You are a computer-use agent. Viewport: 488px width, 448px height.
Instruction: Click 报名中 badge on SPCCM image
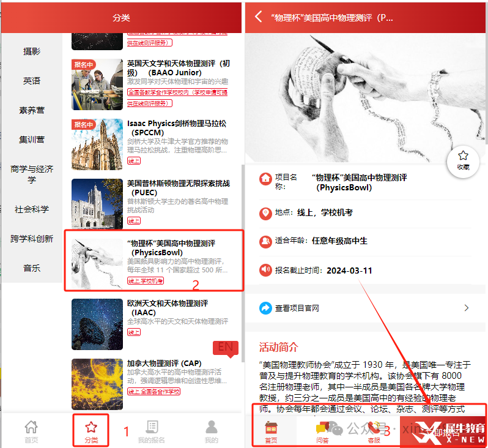coord(83,125)
